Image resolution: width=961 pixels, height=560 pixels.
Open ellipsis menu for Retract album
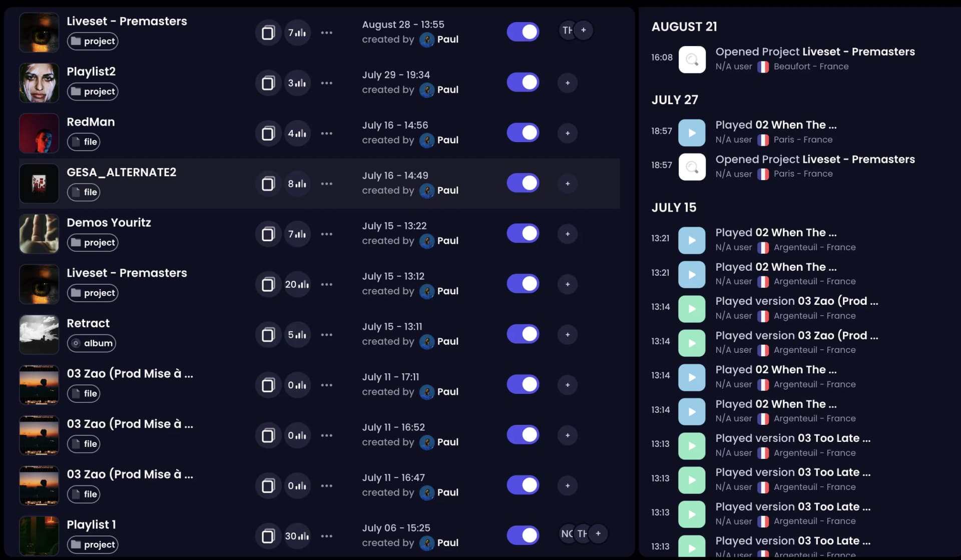pyautogui.click(x=326, y=335)
